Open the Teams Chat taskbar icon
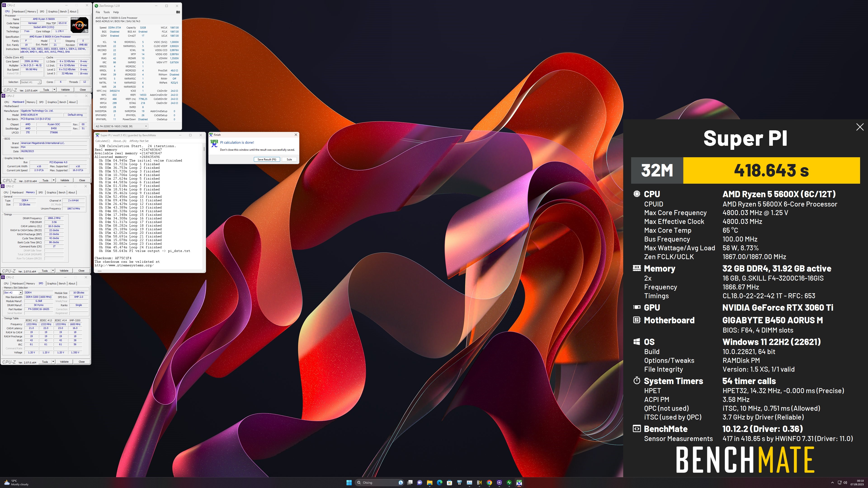Image resolution: width=868 pixels, height=488 pixels. [x=420, y=483]
